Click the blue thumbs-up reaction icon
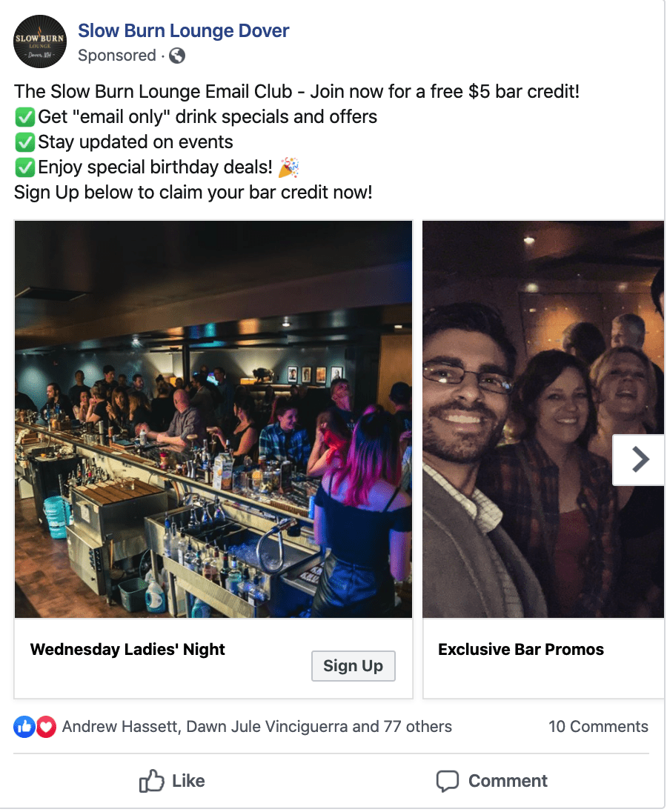Viewport: 667px width, 812px height. coord(24,727)
